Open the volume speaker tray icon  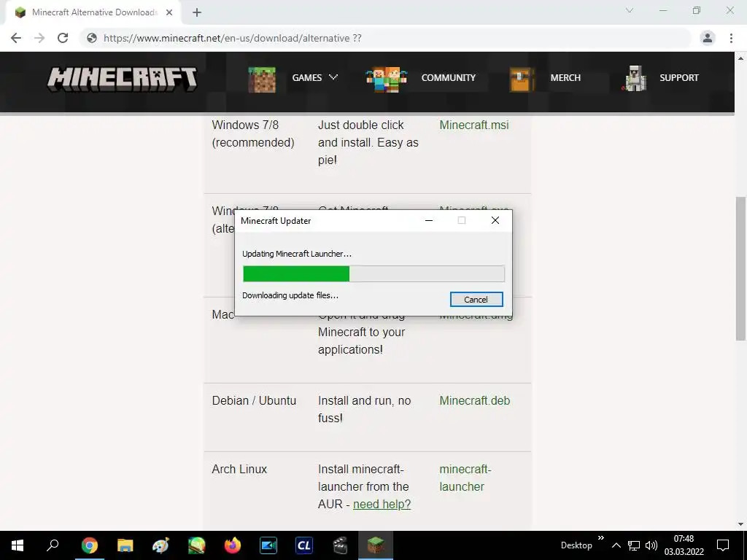[x=651, y=545]
